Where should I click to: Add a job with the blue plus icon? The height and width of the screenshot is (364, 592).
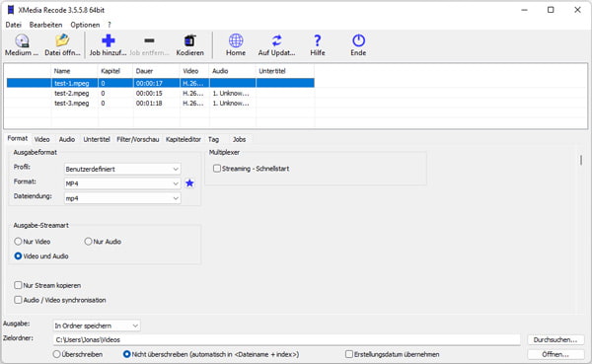coord(109,40)
